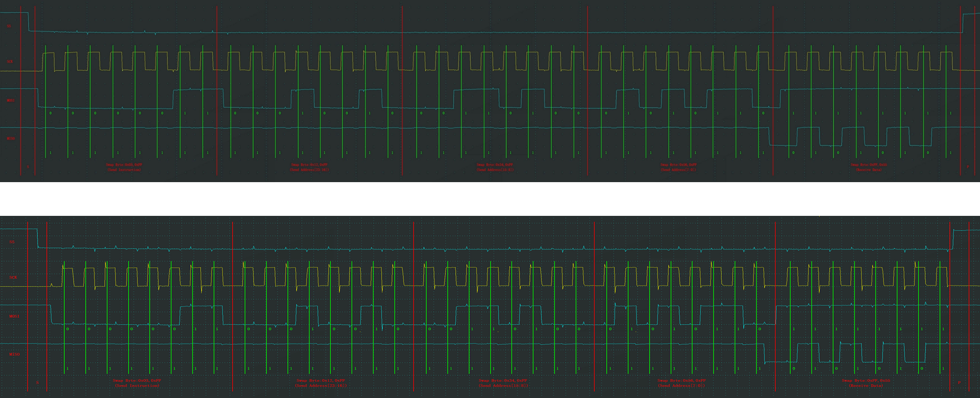Click upper capture's 'Receive Data' annotation
The width and height of the screenshot is (980, 398).
pos(869,170)
